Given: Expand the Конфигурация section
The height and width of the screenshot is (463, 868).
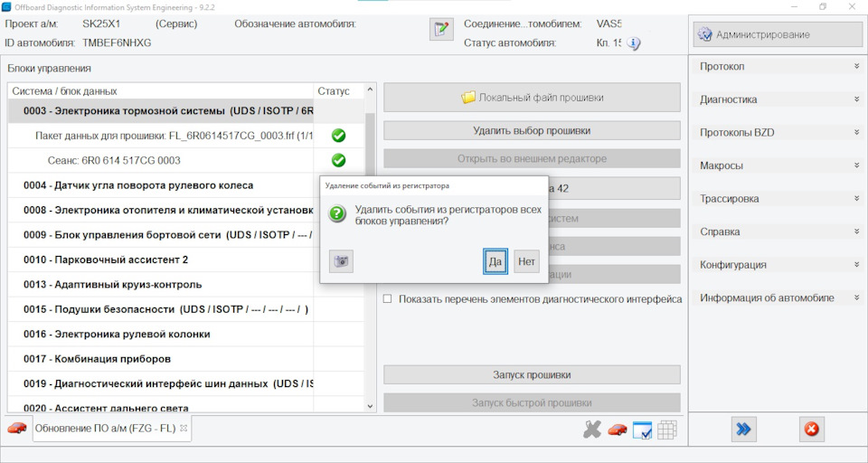Looking at the screenshot, I should (x=777, y=265).
